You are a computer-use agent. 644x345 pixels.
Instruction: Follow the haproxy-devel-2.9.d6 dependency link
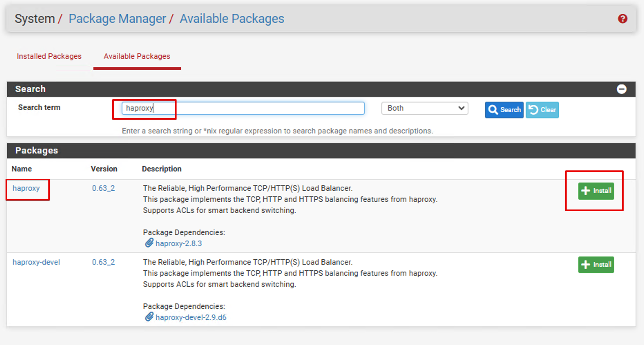tap(191, 317)
